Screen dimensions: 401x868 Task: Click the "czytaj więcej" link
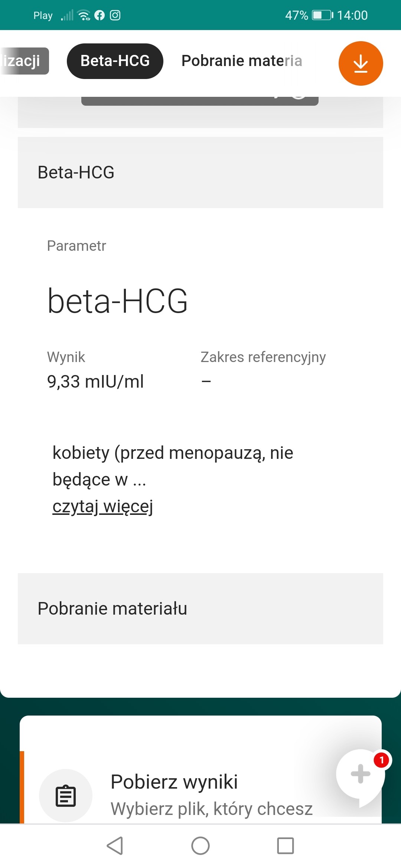point(103,506)
